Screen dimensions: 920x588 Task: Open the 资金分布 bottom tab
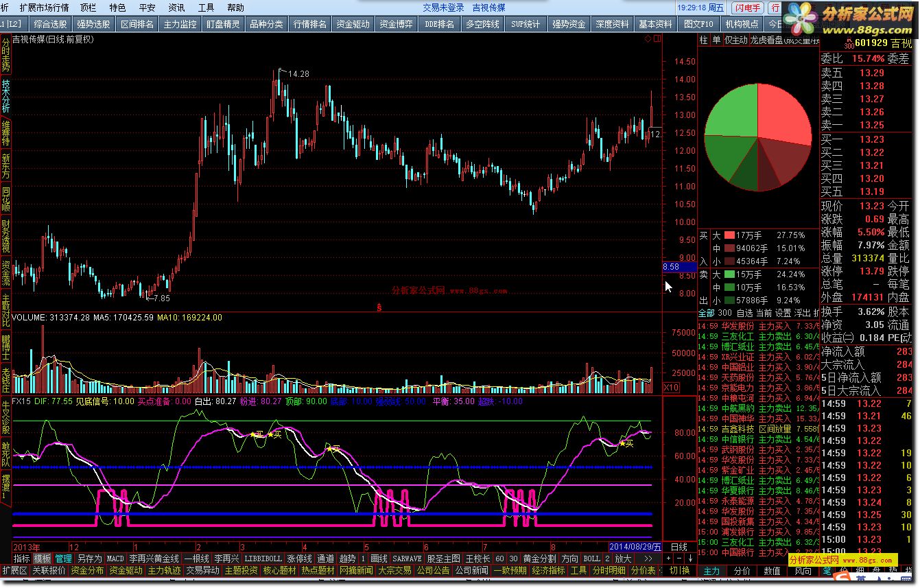88,571
